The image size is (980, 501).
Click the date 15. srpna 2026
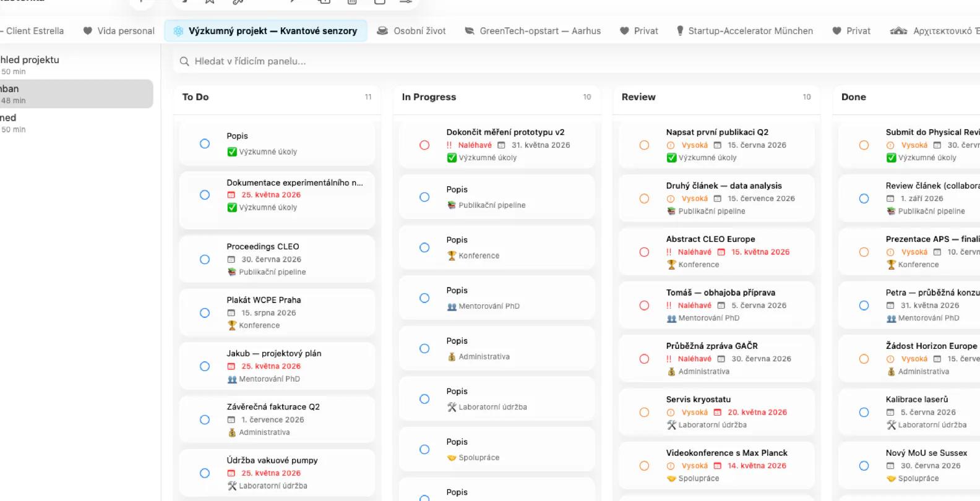coord(269,313)
